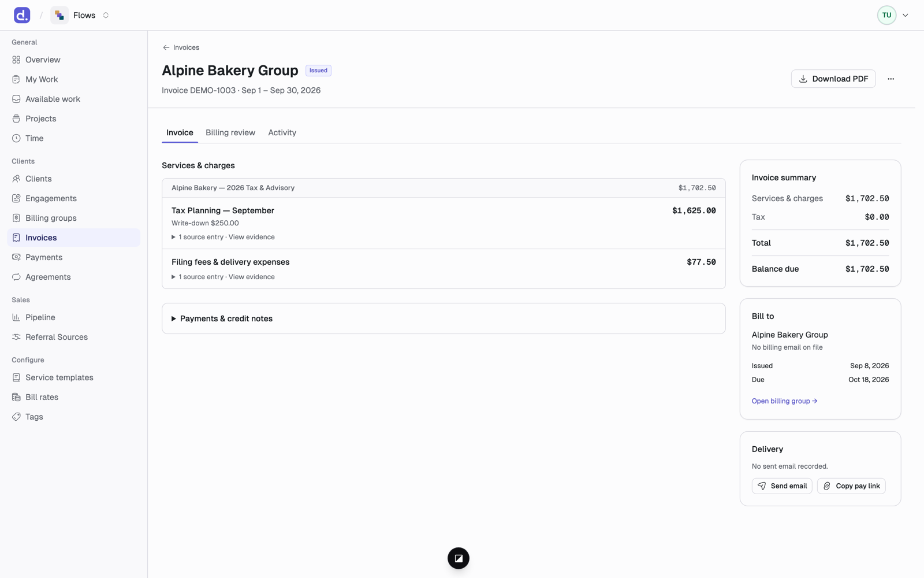Go back to Invoices list

(181, 47)
